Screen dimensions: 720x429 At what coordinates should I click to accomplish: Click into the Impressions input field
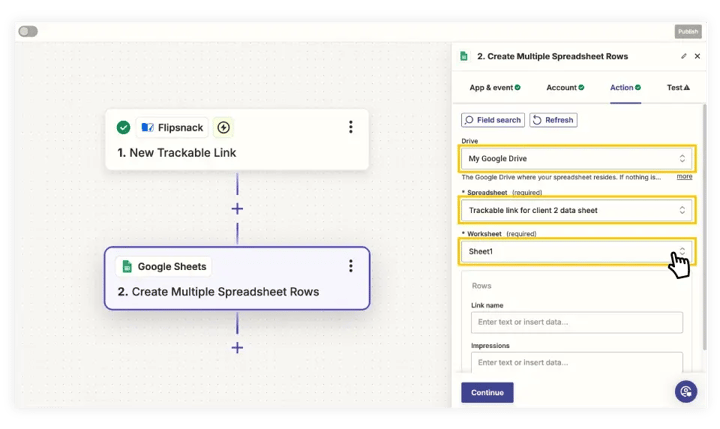coord(577,362)
